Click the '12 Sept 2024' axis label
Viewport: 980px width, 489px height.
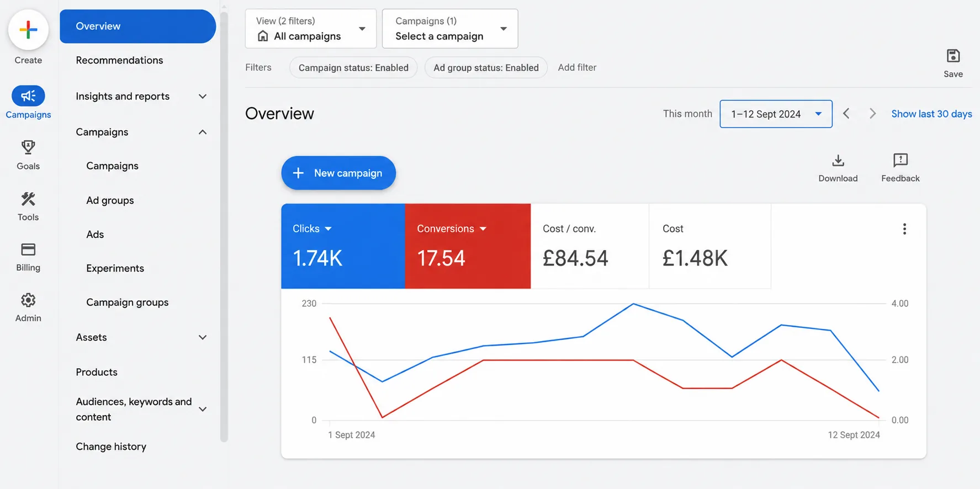[854, 435]
